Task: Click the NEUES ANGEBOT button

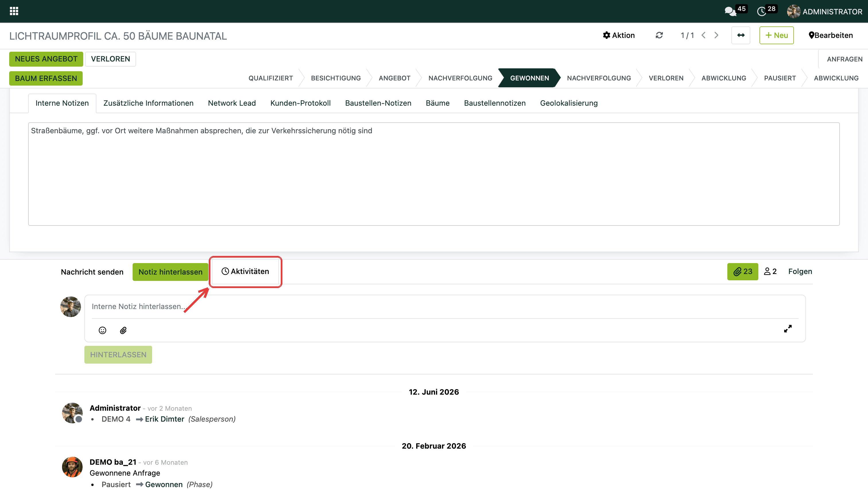Action: coord(46,59)
